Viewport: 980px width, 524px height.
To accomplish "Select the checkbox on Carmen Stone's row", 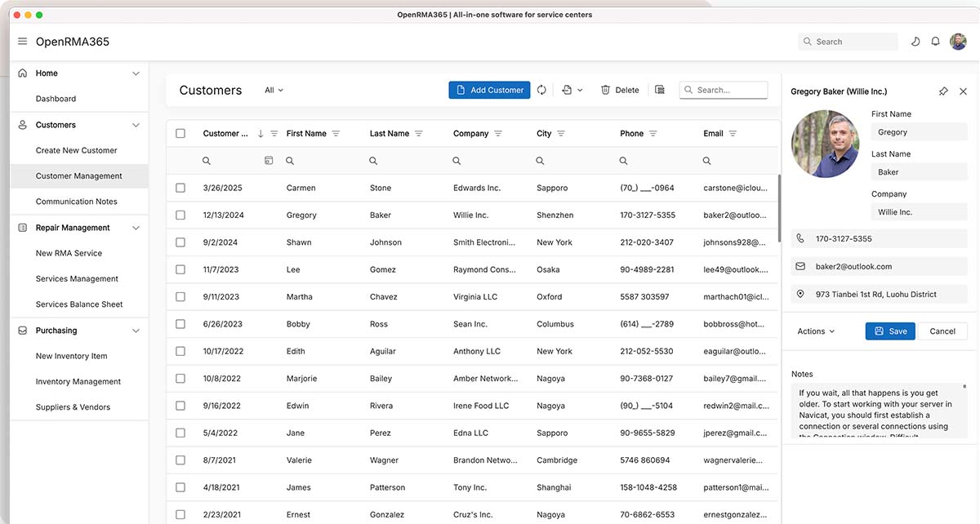I will pos(180,187).
